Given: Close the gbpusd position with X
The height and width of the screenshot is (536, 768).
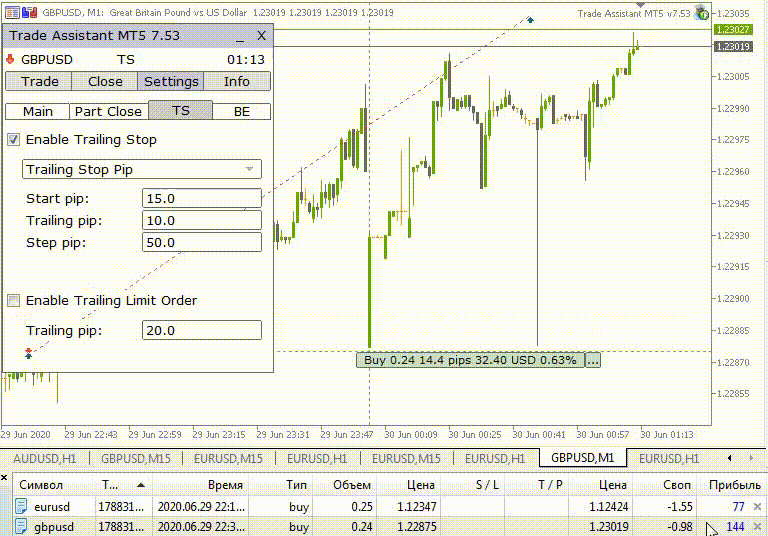Looking at the screenshot, I should click(x=757, y=527).
